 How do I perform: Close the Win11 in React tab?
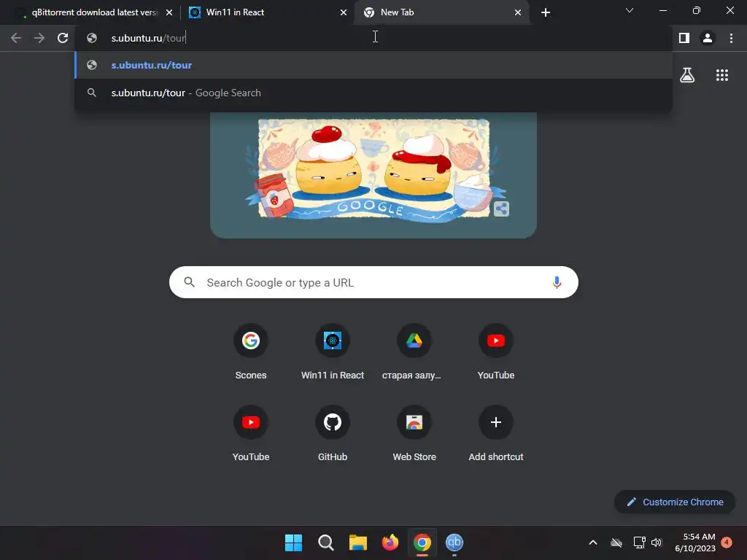click(x=344, y=12)
